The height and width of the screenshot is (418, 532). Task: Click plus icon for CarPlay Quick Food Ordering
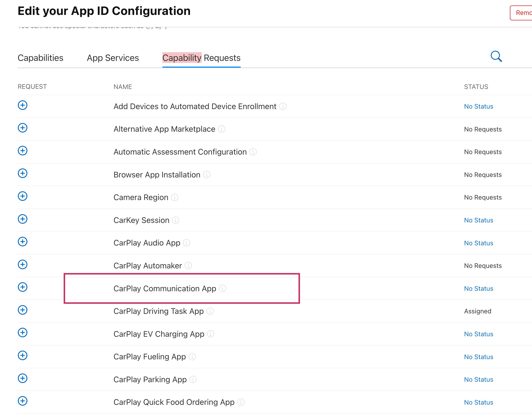click(x=23, y=401)
